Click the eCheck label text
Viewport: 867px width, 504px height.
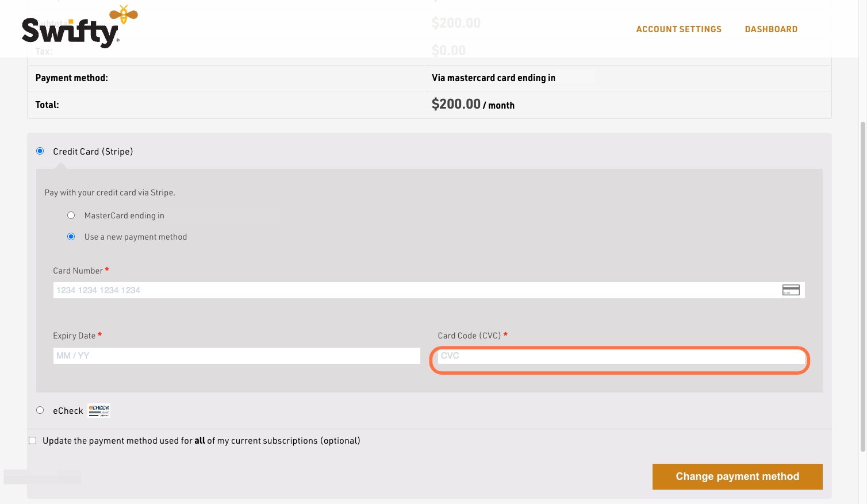[x=68, y=411]
